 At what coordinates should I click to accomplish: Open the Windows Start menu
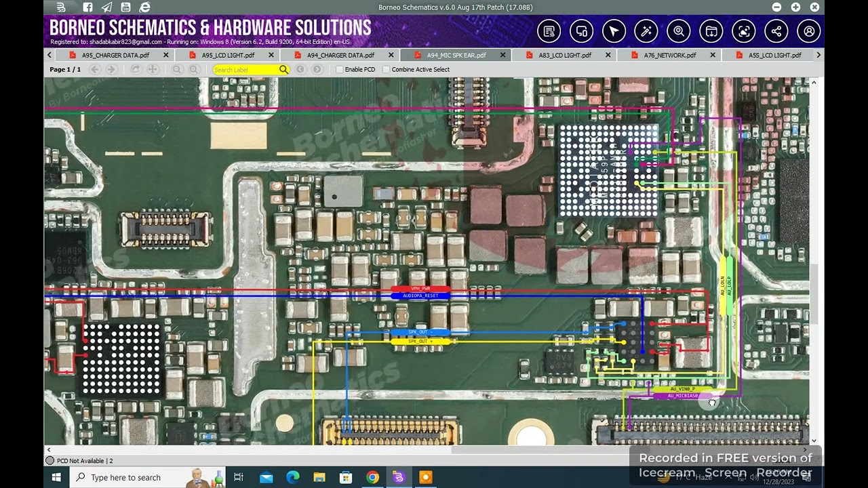point(56,477)
